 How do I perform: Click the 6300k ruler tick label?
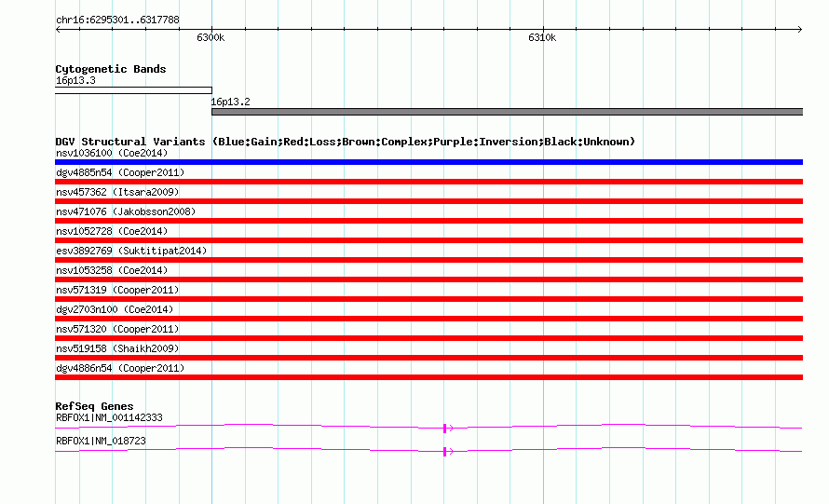(x=211, y=37)
